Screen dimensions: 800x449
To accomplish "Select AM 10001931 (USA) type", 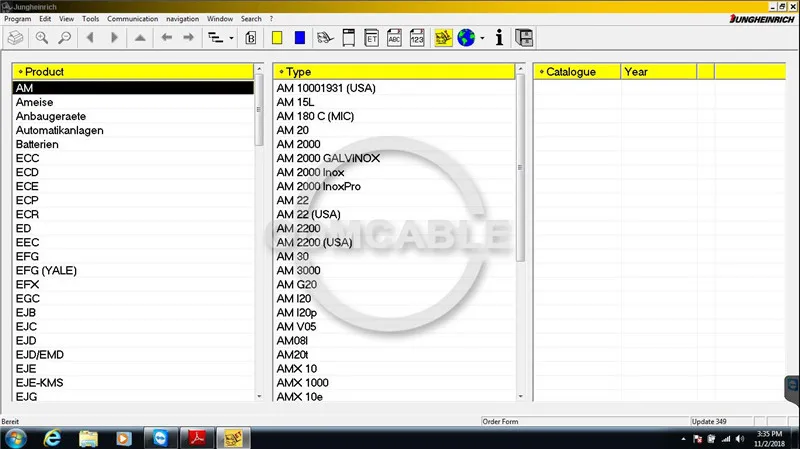I will click(394, 88).
